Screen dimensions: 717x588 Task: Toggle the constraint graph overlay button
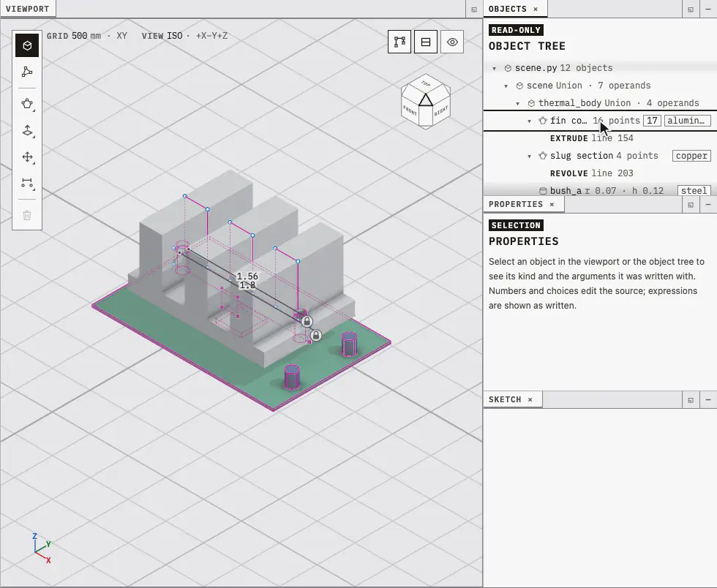[x=399, y=42]
